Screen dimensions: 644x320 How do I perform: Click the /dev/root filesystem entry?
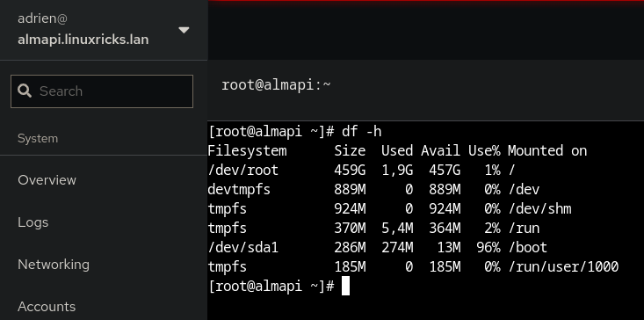pos(243,170)
